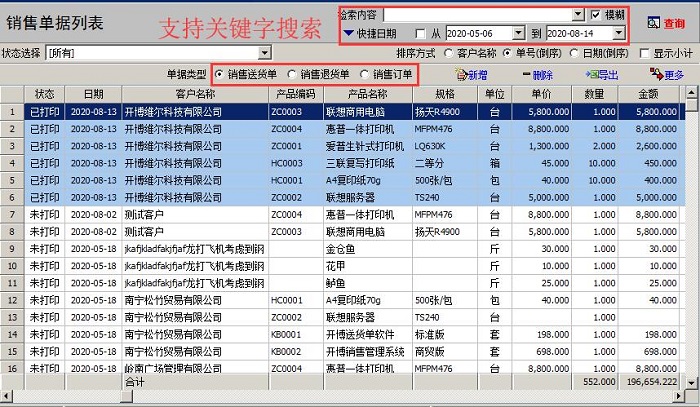This screenshot has height=407, width=700.
Task: Select row number 12 header
Action: point(12,300)
